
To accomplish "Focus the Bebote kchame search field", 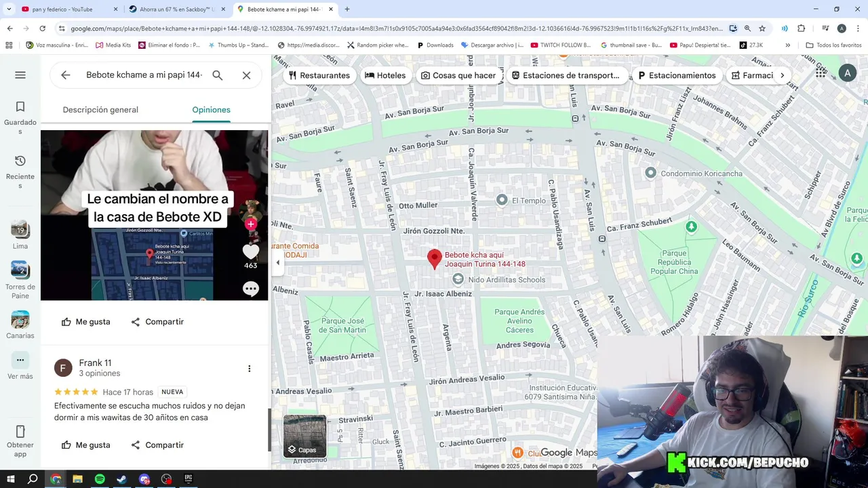I will click(x=144, y=75).
